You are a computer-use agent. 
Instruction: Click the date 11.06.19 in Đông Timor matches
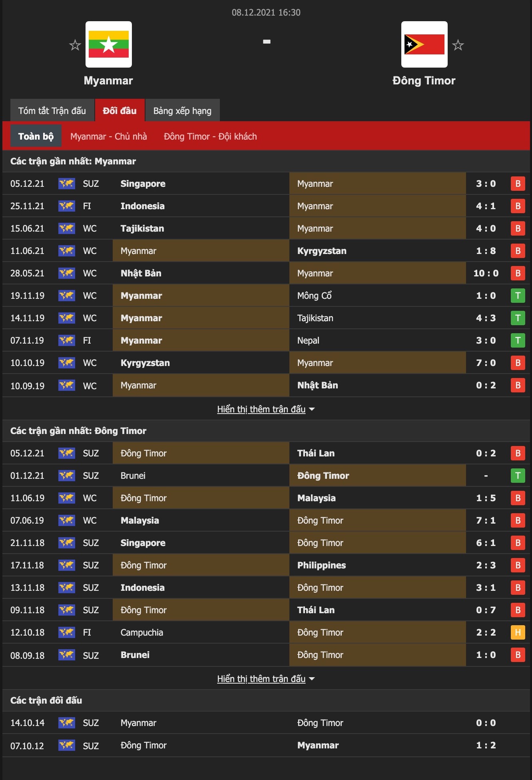pos(27,498)
